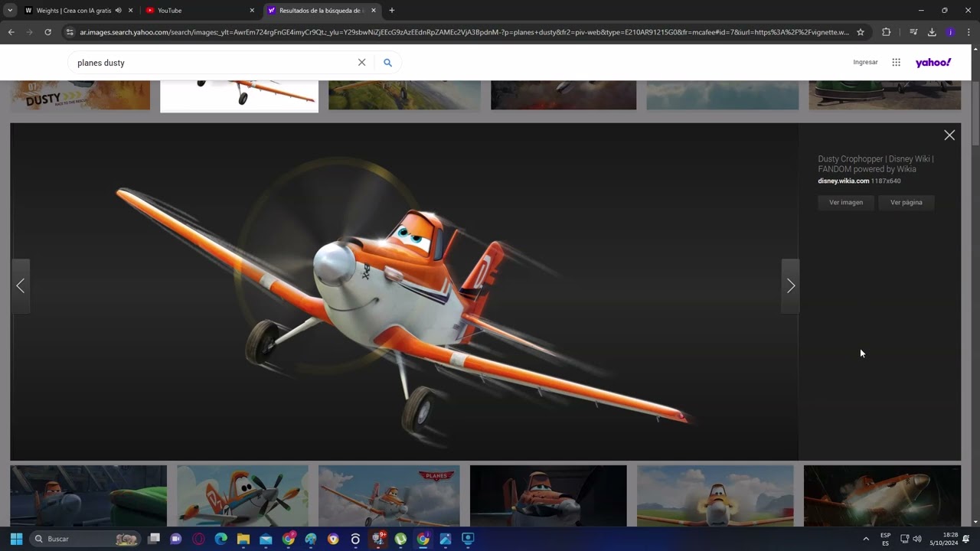The height and width of the screenshot is (551, 980).
Task: Open the notifications bell in system tray
Action: [x=966, y=539]
